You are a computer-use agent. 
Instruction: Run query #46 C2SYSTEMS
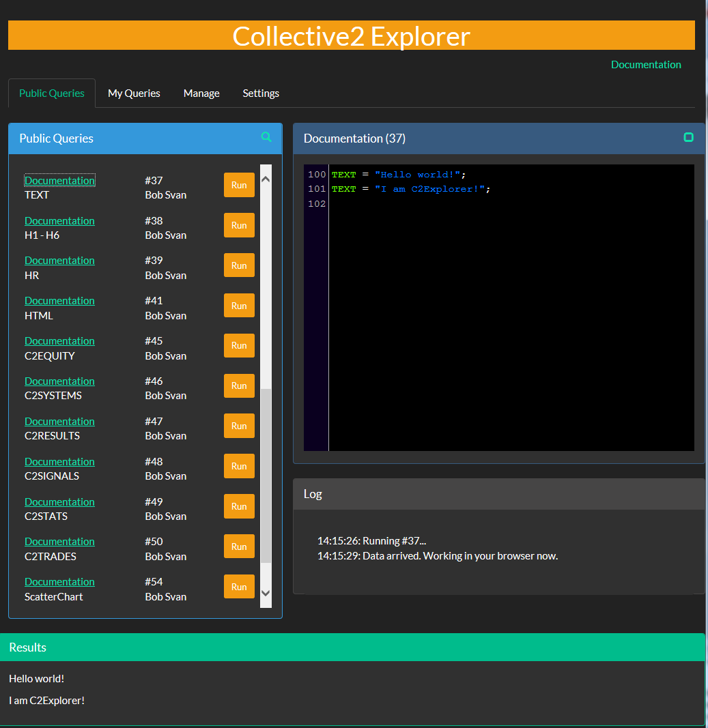click(239, 385)
